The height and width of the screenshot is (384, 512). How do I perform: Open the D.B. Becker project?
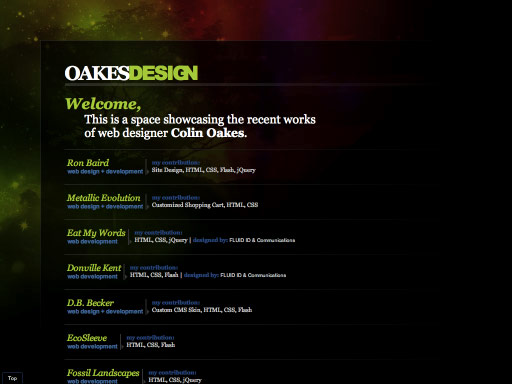(90, 303)
